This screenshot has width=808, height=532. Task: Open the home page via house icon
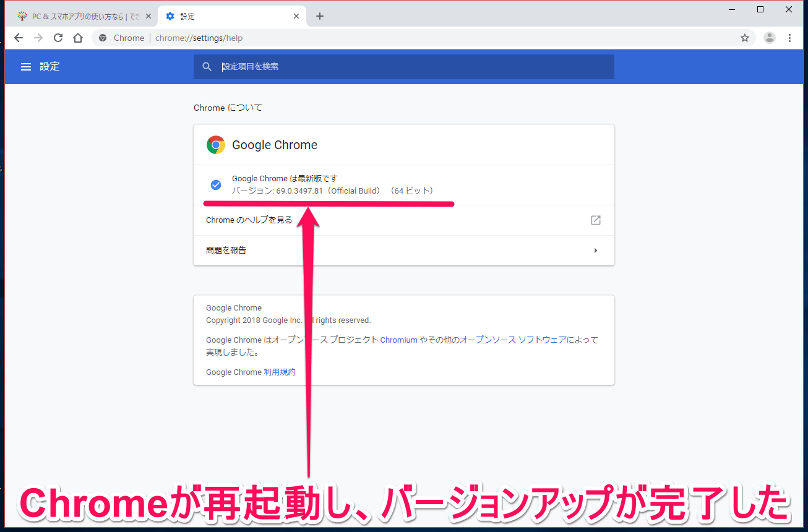click(x=78, y=38)
